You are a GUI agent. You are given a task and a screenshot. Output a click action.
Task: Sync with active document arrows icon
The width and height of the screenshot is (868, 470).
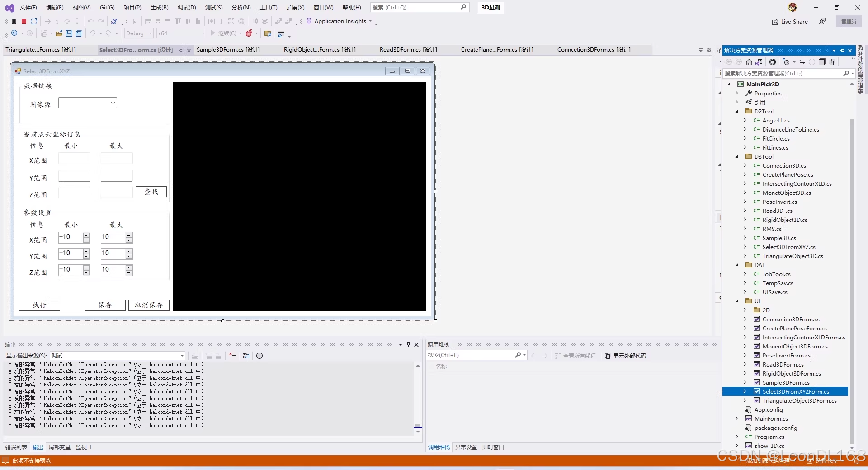click(802, 62)
